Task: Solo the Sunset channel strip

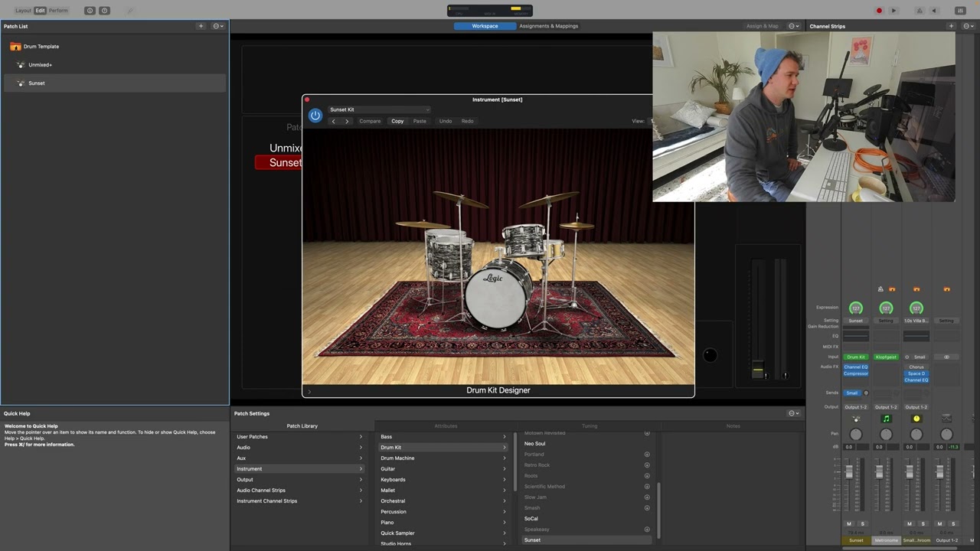Action: [863, 523]
